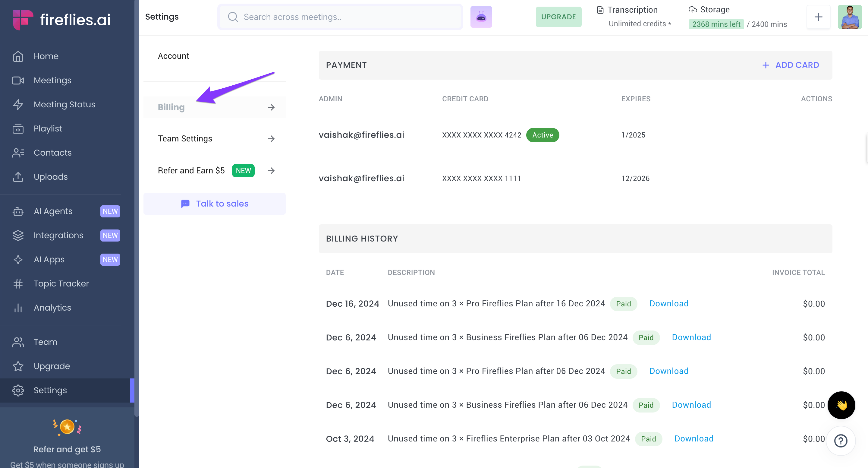Download the Dec 16, 2024 invoice
This screenshot has width=868, height=468.
(x=668, y=303)
